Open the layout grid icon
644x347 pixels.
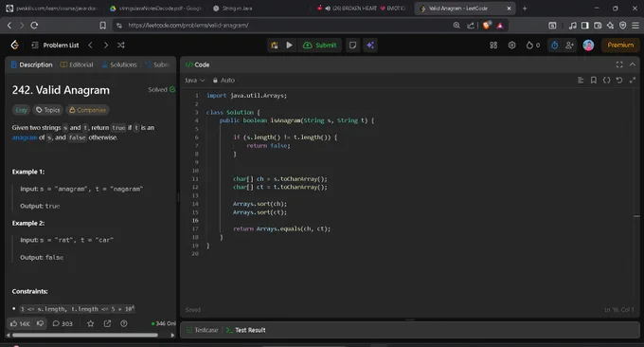(493, 46)
